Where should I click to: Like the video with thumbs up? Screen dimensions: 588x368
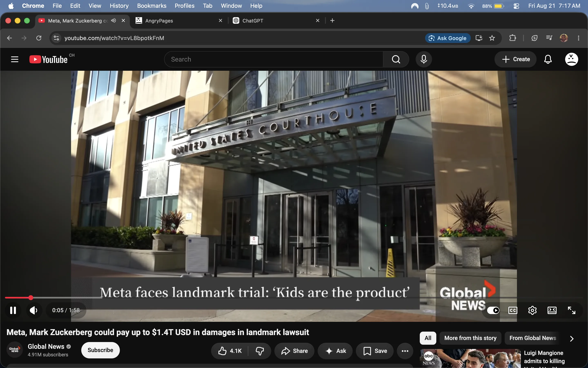click(230, 351)
